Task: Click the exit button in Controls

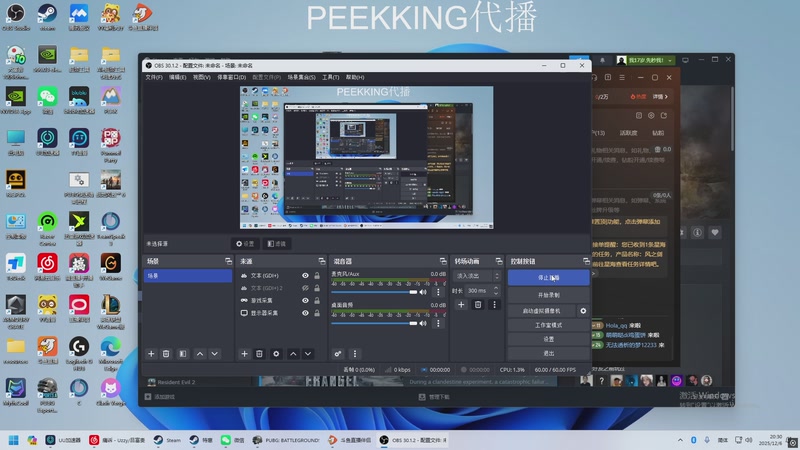Action: coord(548,353)
